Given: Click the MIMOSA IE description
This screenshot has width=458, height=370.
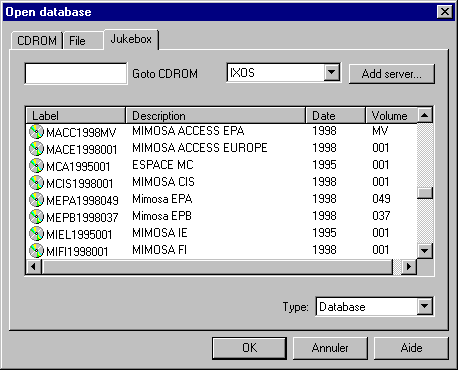Looking at the screenshot, I should (160, 233).
